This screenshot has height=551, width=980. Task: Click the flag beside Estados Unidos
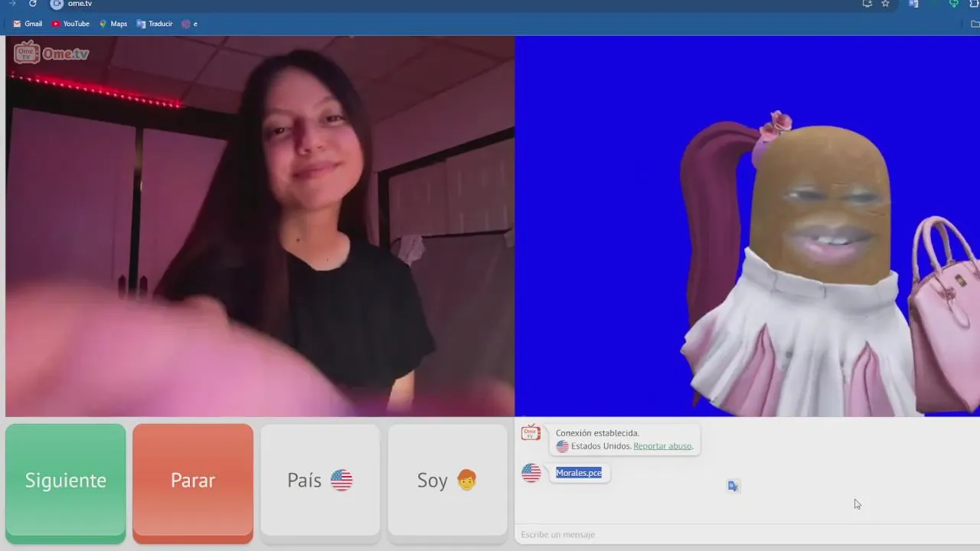tap(563, 446)
